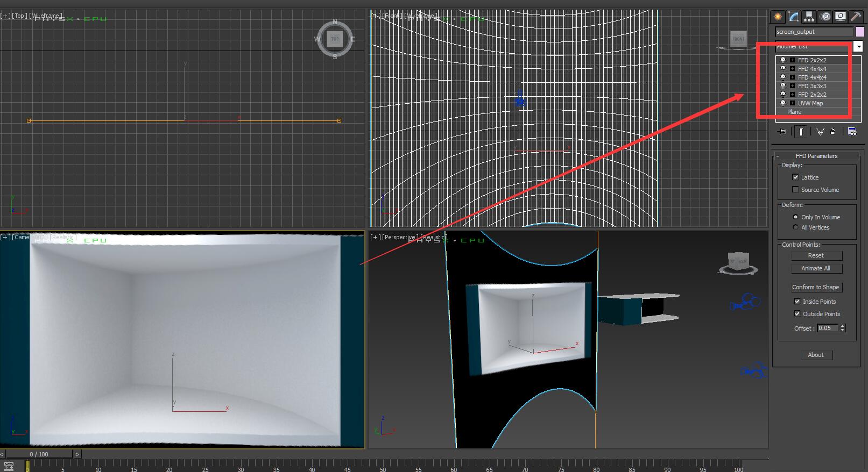This screenshot has width=868, height=472.
Task: Expand the FFD 3x3x3 modifier sub-objects
Action: pos(792,86)
